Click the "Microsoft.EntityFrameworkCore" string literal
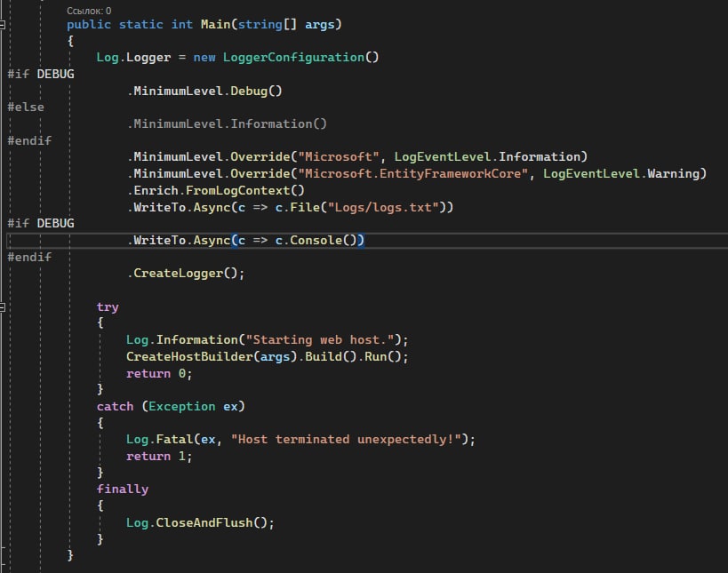 click(x=412, y=173)
